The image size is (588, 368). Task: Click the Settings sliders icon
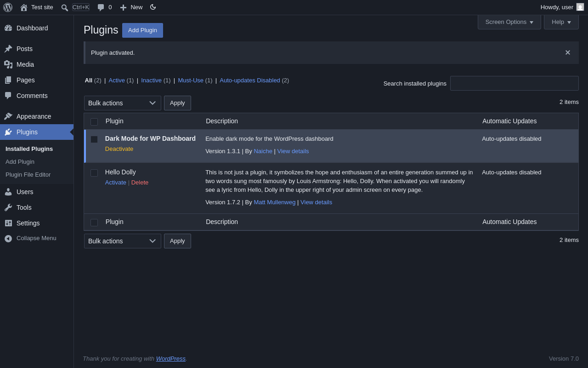click(x=8, y=223)
